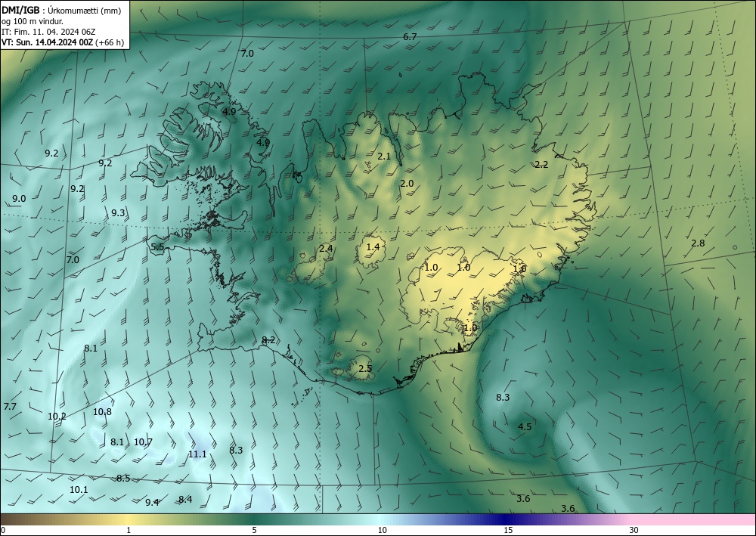Image resolution: width=756 pixels, height=536 pixels.
Task: Click the '30' label on the color scale
Action: click(634, 531)
